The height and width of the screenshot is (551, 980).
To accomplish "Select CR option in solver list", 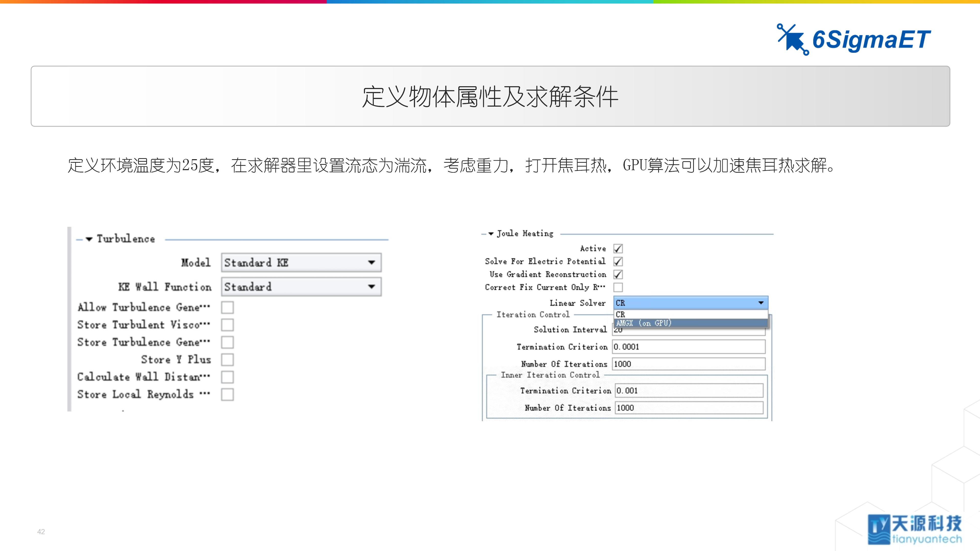I will click(620, 315).
